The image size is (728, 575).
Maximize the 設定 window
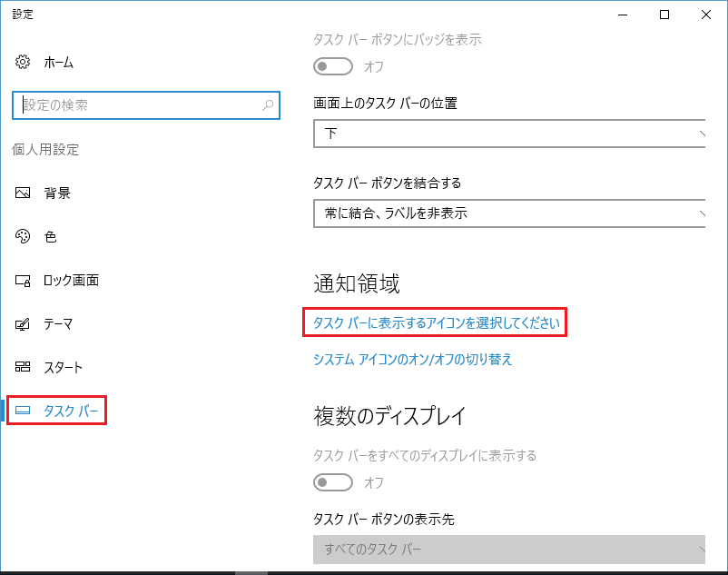click(x=664, y=15)
